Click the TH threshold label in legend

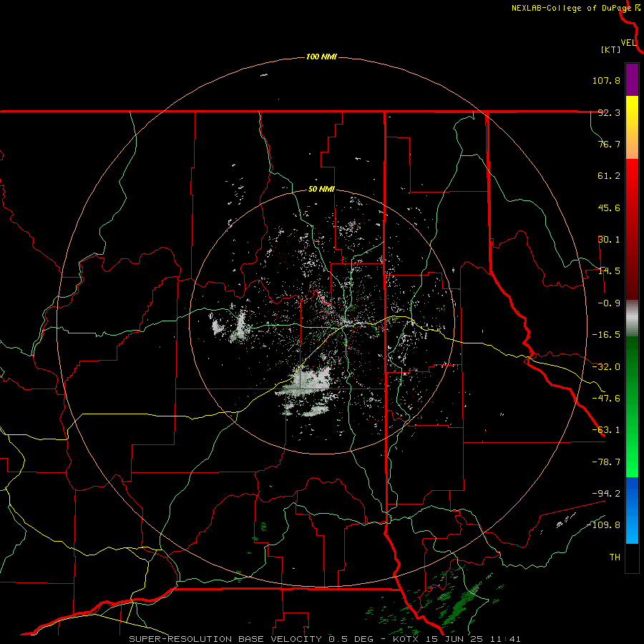615,557
